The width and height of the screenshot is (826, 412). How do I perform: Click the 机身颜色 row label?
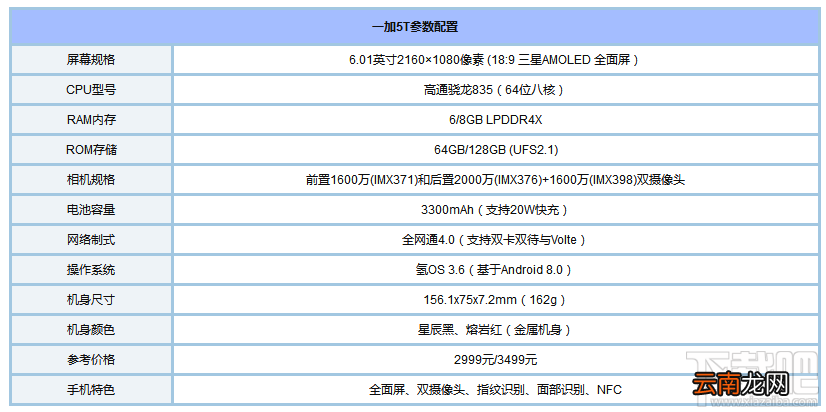click(x=91, y=330)
